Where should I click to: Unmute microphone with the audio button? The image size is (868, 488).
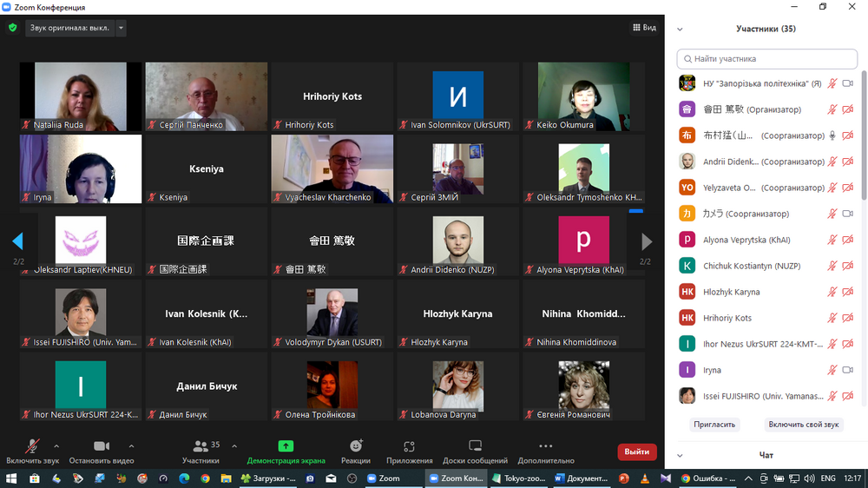(32, 446)
